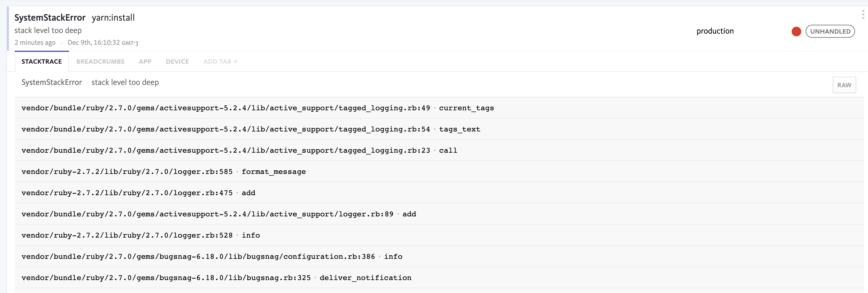Click the plus on ADD TAB
Screen dimensions: 868x293
pos(235,61)
